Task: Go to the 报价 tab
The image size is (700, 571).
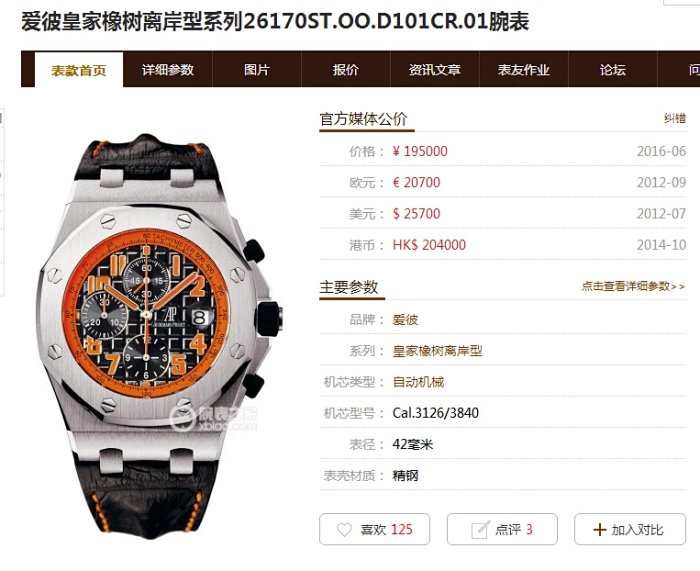Action: 346,70
